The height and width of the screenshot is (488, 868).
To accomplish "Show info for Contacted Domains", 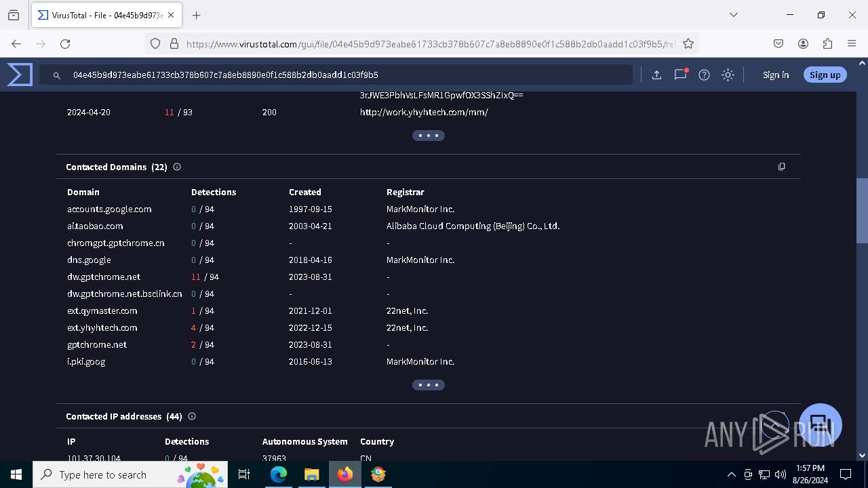I will click(177, 167).
